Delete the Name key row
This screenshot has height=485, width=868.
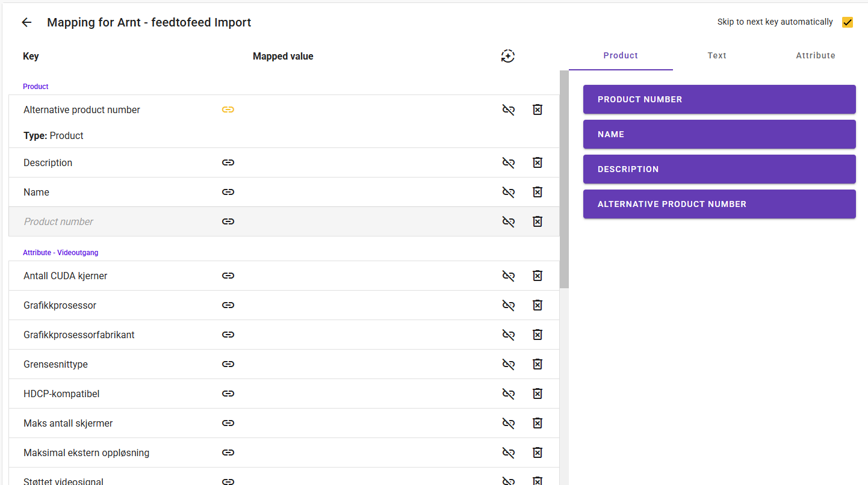538,192
